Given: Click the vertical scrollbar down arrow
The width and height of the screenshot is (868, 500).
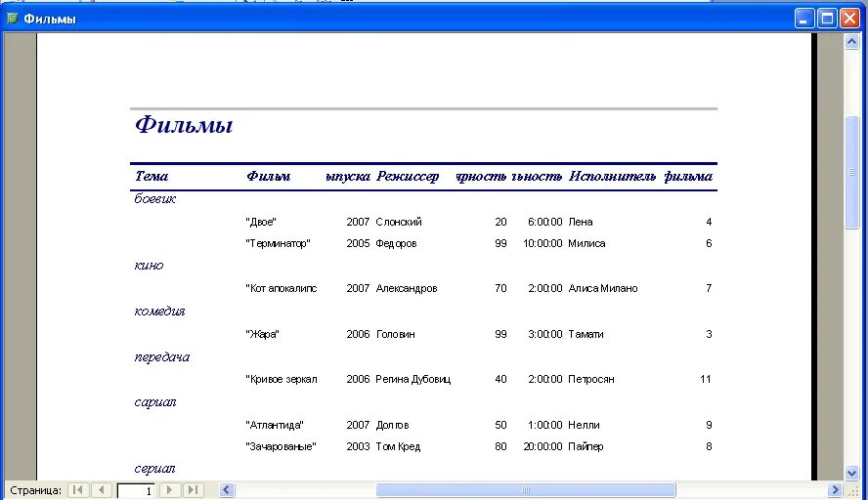Looking at the screenshot, I should 851,473.
